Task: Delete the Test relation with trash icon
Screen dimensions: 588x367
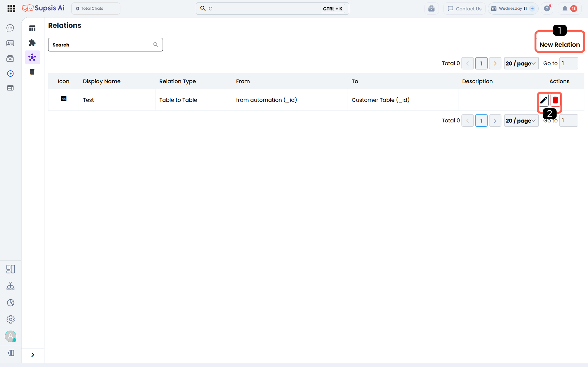Action: 555,100
